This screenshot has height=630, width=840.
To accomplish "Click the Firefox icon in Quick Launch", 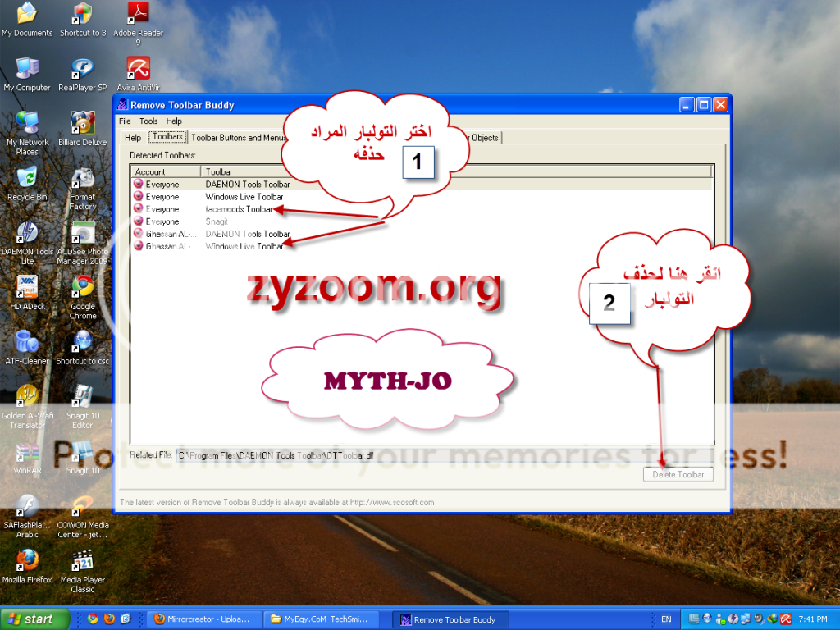I will point(109,619).
